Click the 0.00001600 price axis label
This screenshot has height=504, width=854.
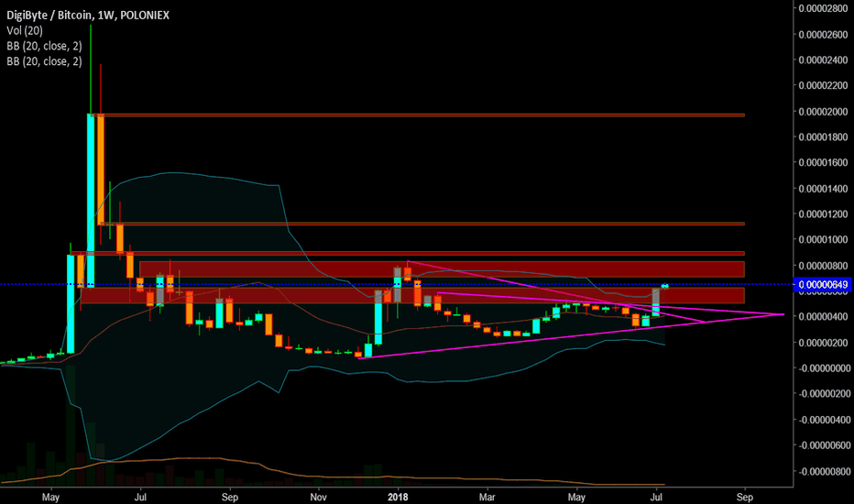coord(823,162)
